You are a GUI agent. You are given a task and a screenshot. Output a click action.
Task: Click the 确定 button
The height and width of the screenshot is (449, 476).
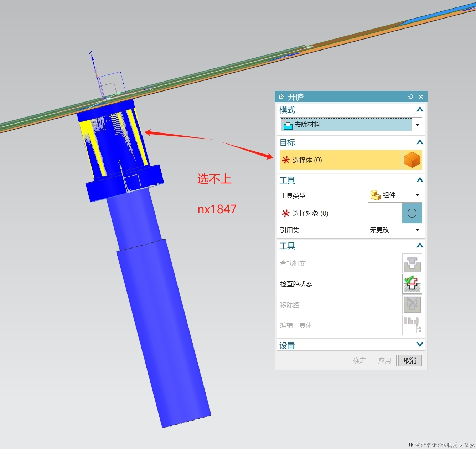[x=359, y=360]
